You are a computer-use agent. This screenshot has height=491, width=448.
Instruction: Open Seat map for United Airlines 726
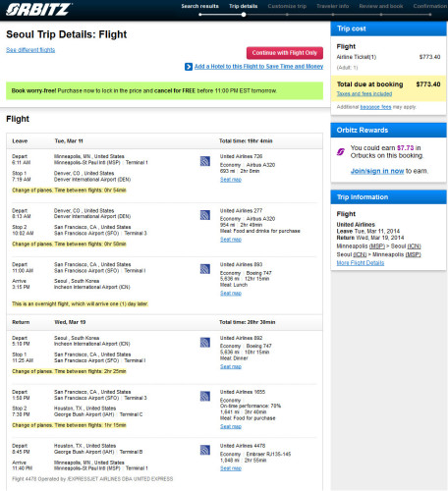(x=231, y=180)
